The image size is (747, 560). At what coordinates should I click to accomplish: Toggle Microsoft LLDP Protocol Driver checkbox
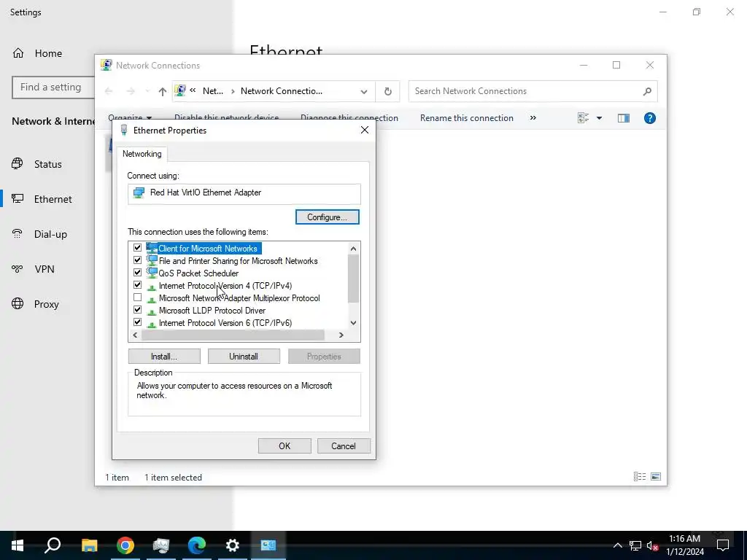138,310
